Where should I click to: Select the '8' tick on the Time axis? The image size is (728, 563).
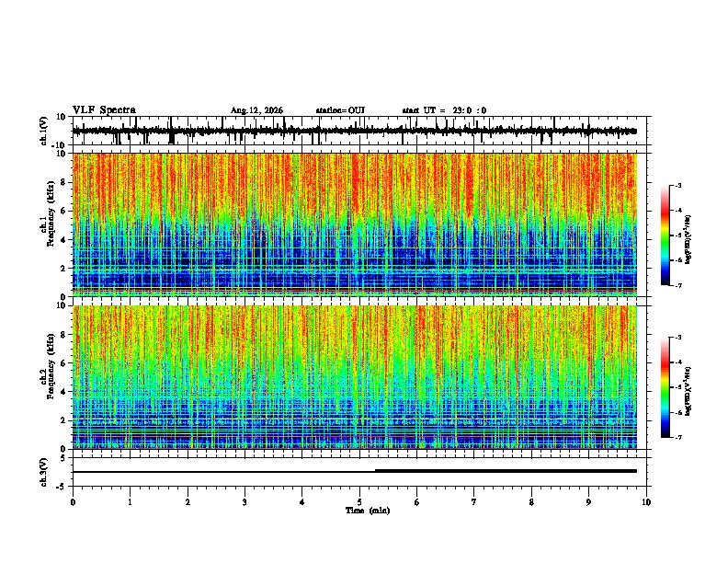[531, 502]
